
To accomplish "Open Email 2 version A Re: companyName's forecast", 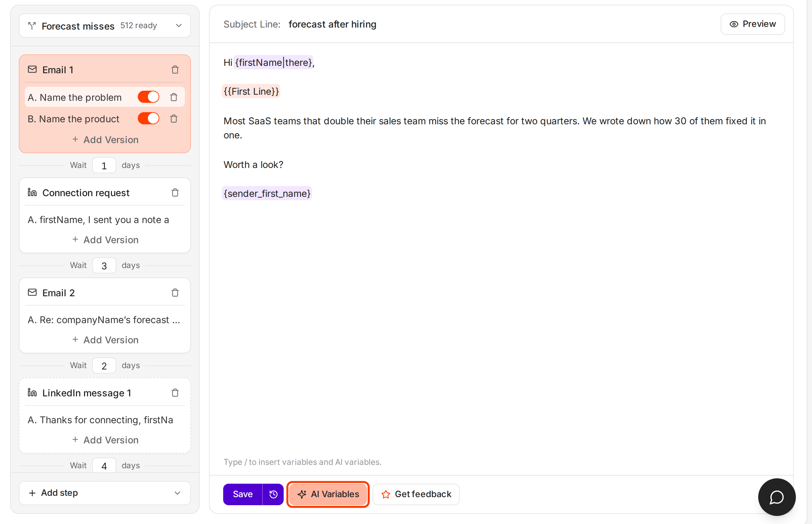I will pos(104,320).
